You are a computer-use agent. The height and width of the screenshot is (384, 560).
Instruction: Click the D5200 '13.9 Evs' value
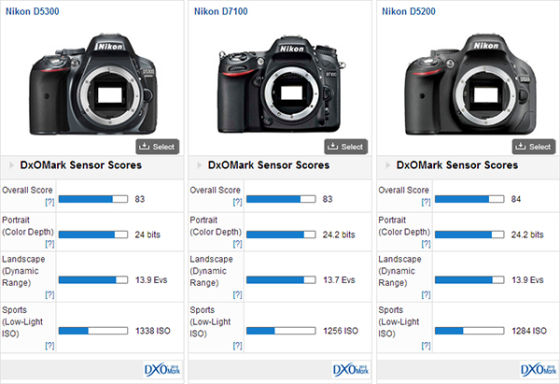pyautogui.click(x=528, y=280)
